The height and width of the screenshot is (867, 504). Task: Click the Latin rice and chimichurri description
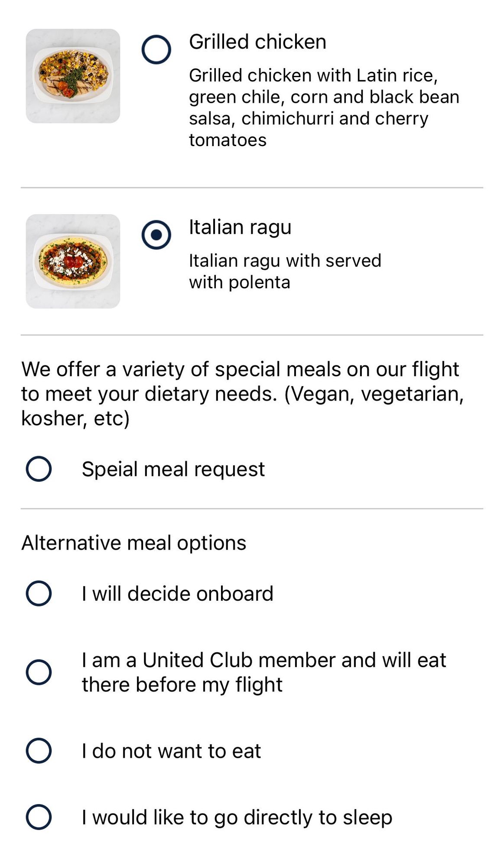click(323, 108)
